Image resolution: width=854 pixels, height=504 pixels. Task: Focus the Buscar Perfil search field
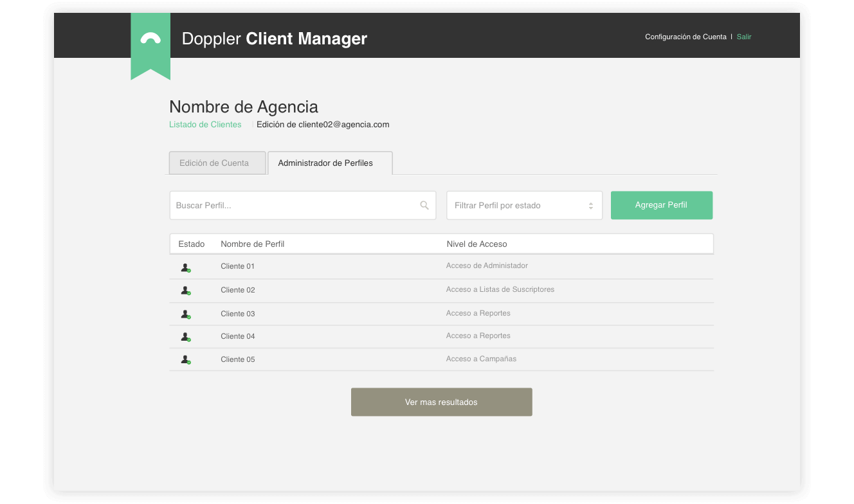[x=303, y=205]
